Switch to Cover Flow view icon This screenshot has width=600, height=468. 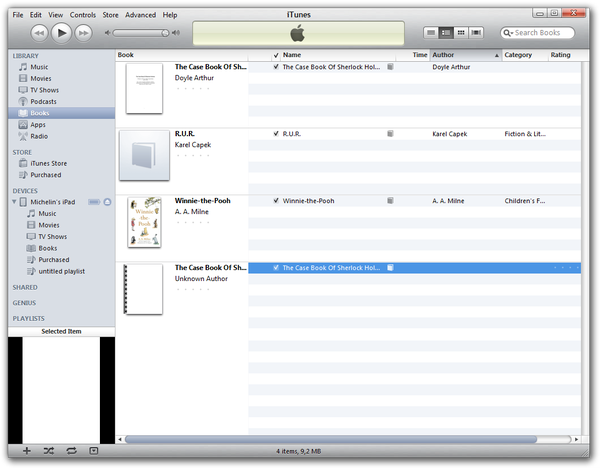476,33
